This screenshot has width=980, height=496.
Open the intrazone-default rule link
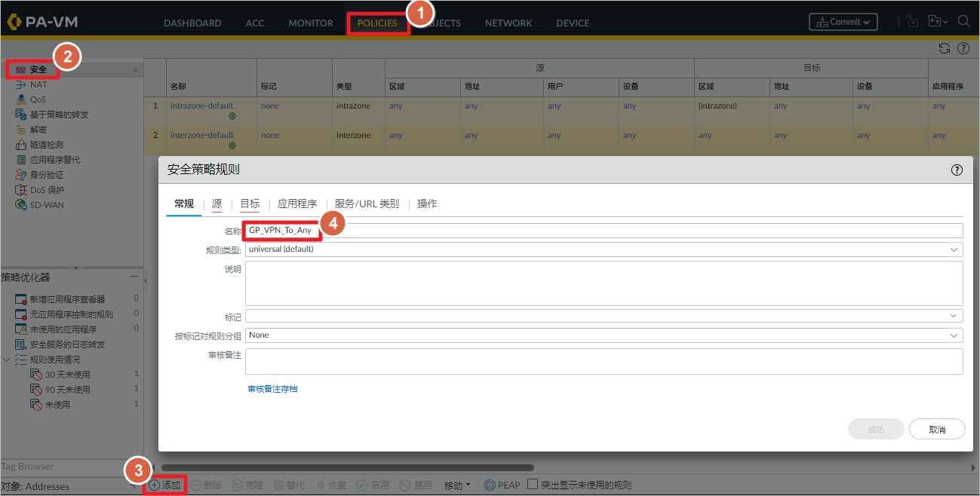point(201,106)
